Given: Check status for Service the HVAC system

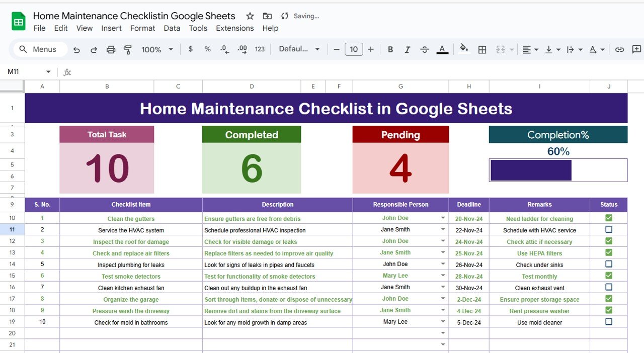Looking at the screenshot, I should pos(609,229).
